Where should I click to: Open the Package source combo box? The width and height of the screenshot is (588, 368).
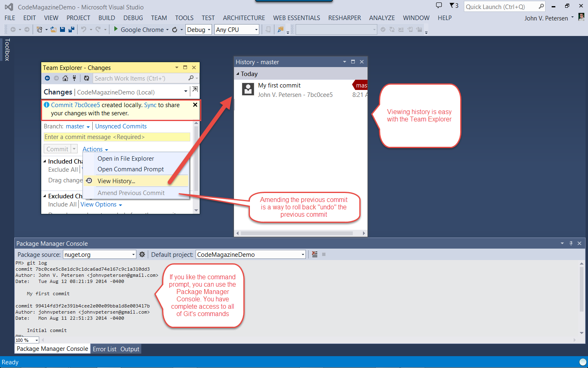tap(100, 254)
